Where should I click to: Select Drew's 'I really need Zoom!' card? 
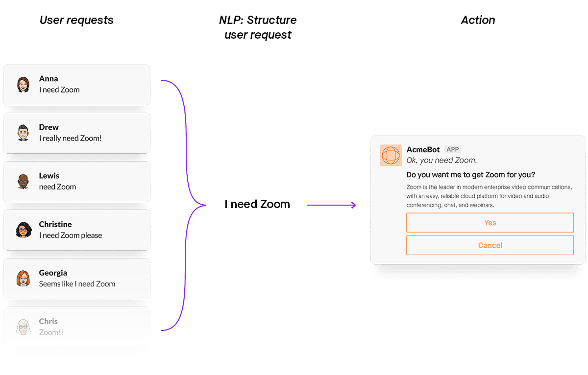[76, 132]
